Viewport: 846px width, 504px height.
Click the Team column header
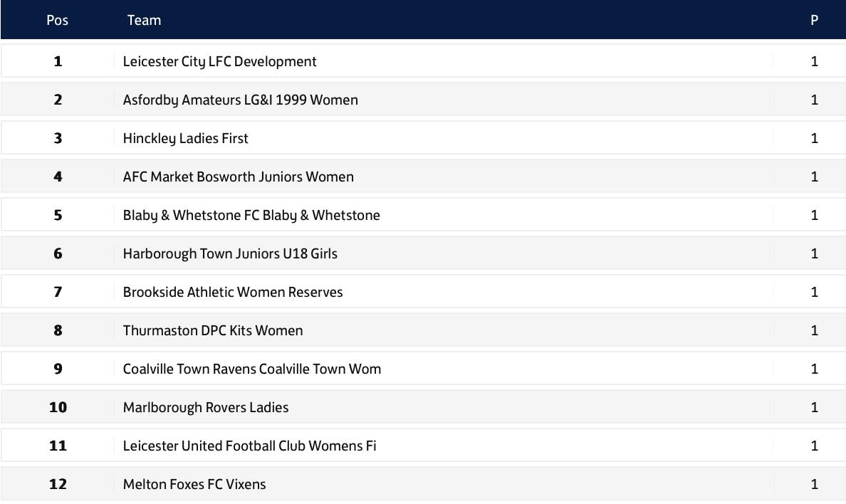tap(144, 20)
